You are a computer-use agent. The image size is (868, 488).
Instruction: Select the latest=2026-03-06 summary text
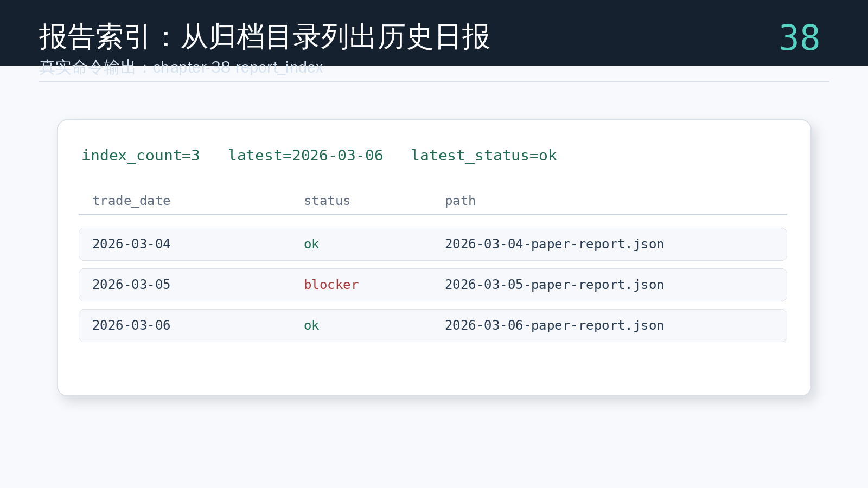(305, 156)
